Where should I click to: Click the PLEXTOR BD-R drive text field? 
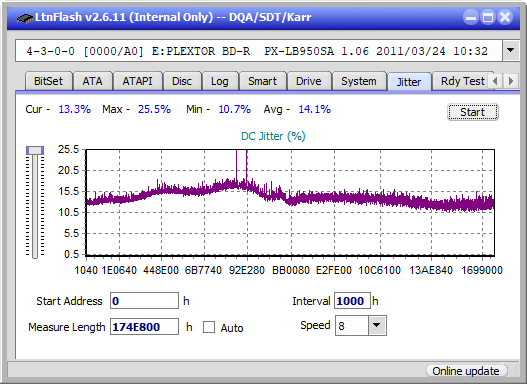pos(259,51)
